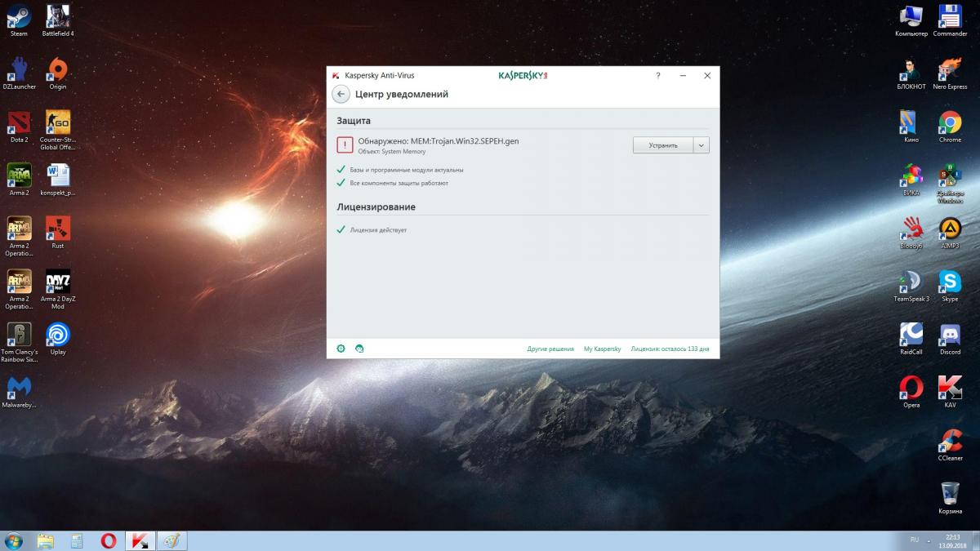Open Paint taskbar button
980x551 pixels.
tap(171, 541)
